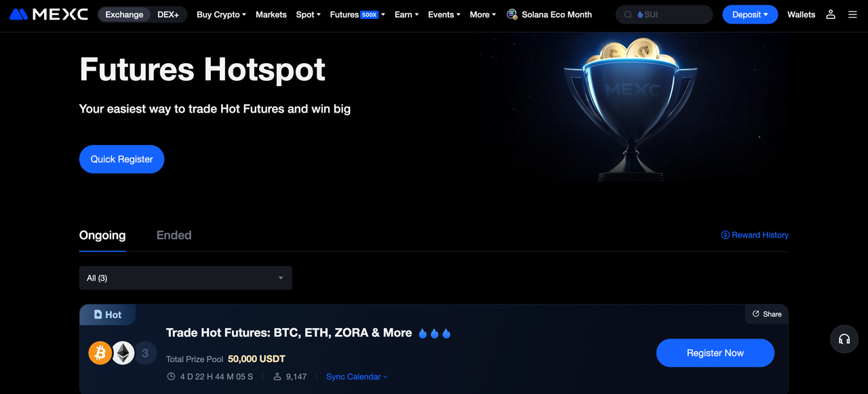
Task: Click the Quick Register button
Action: coord(122,159)
